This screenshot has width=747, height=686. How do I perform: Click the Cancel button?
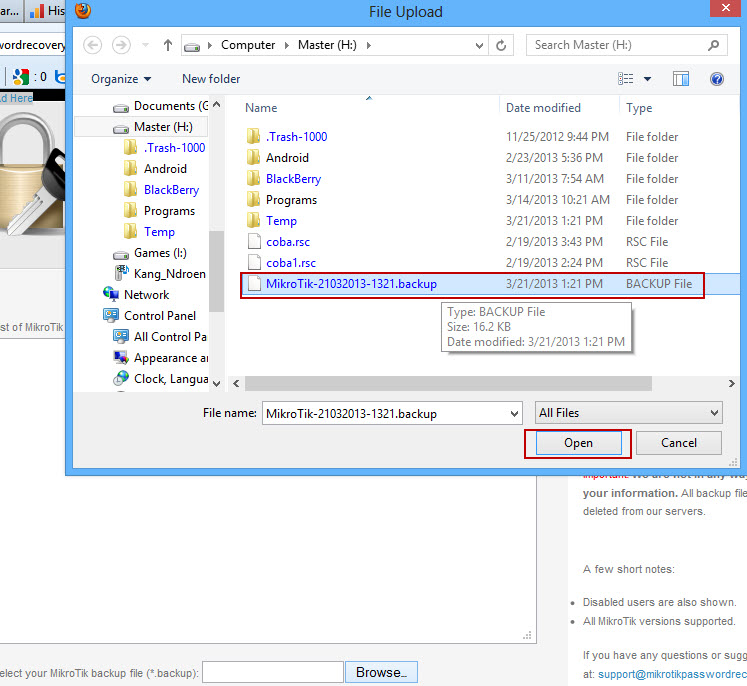[678, 443]
